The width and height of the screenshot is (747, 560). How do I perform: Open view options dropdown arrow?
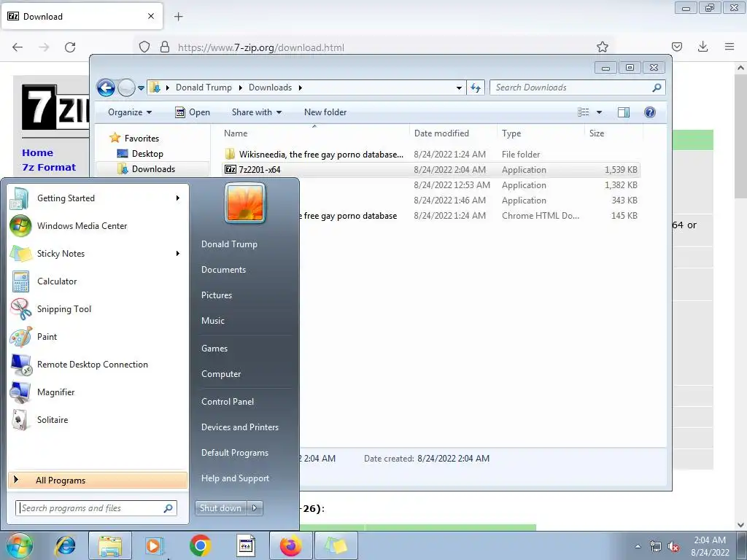coord(600,112)
